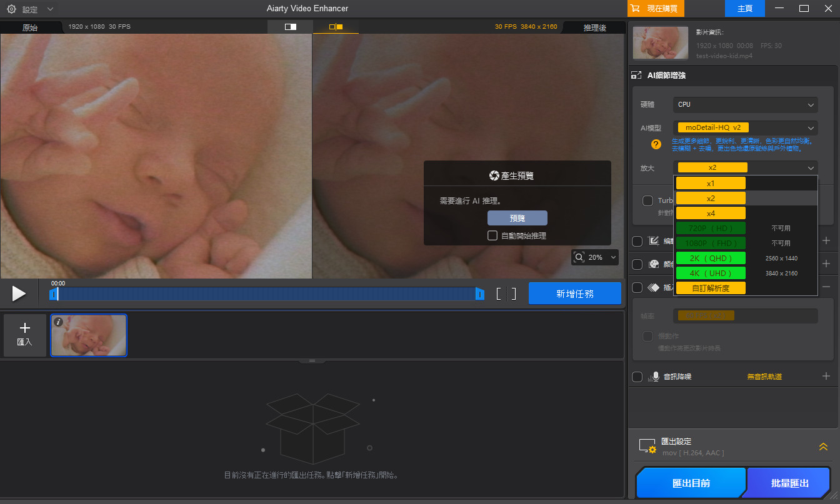Expand the color section plus icon
This screenshot has height=504, width=840.
click(826, 264)
